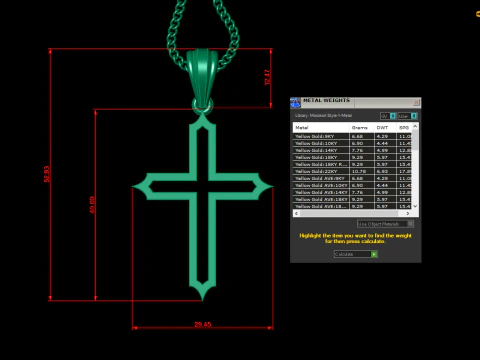Click the Library: Style-S-Metal label
The height and width of the screenshot is (360, 480).
point(323,116)
